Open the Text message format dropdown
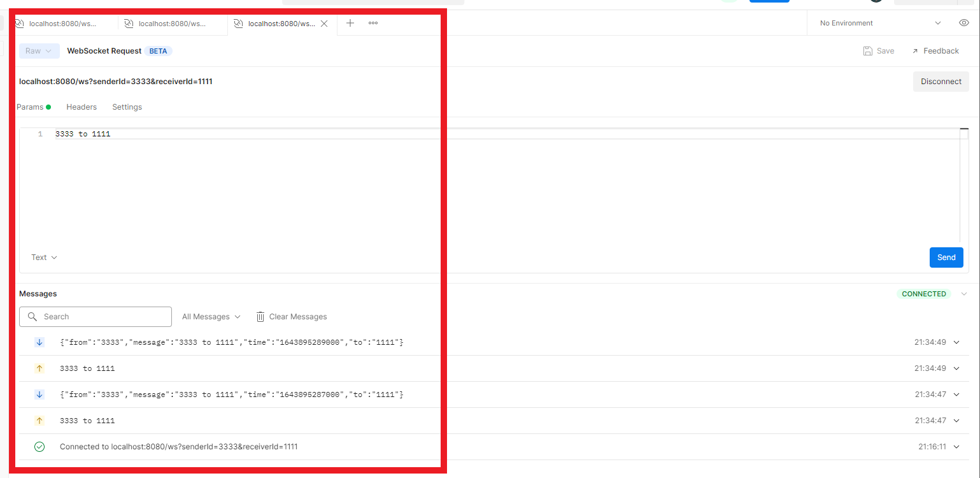Image resolution: width=980 pixels, height=478 pixels. 44,257
